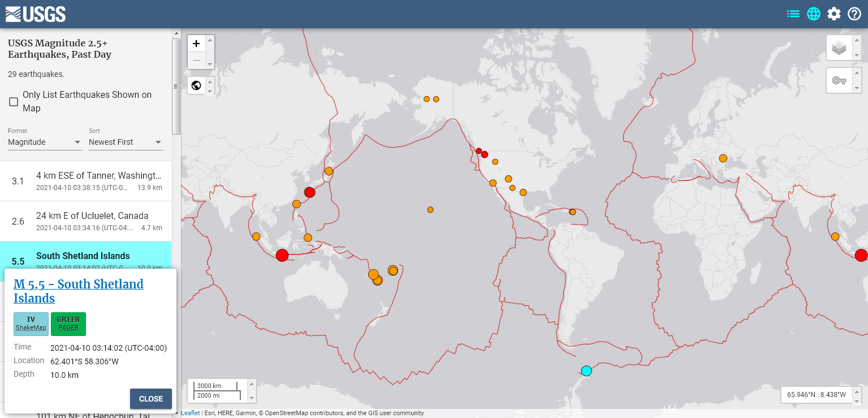Click the Depth value 10.0 km
This screenshot has height=418, width=868.
pos(64,375)
